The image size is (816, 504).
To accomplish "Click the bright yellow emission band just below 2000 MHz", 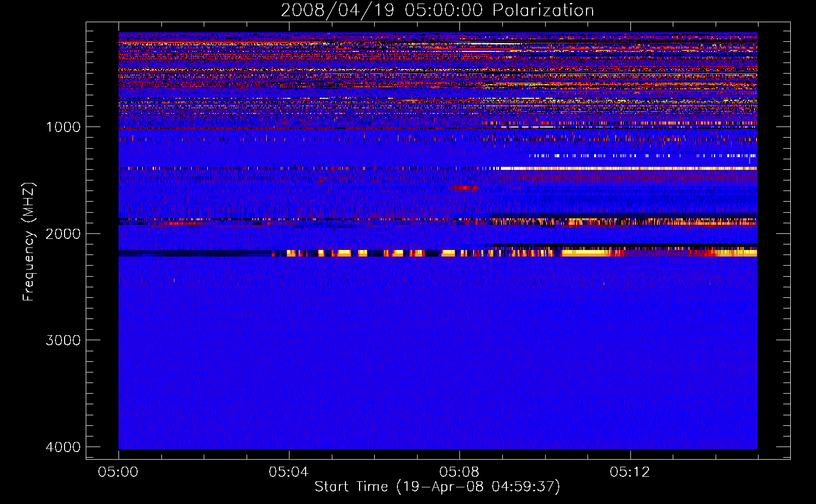I will [514, 253].
